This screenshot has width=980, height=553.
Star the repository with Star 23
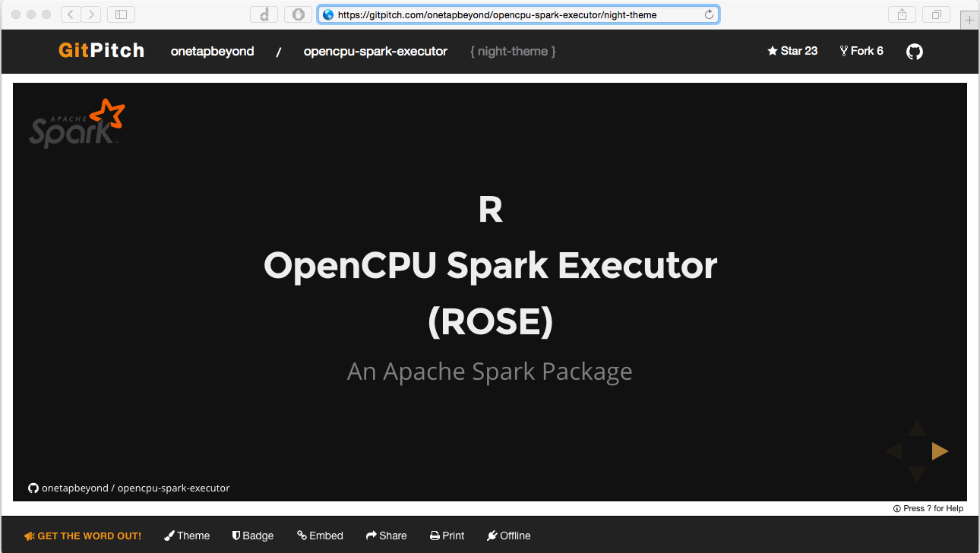coord(792,51)
